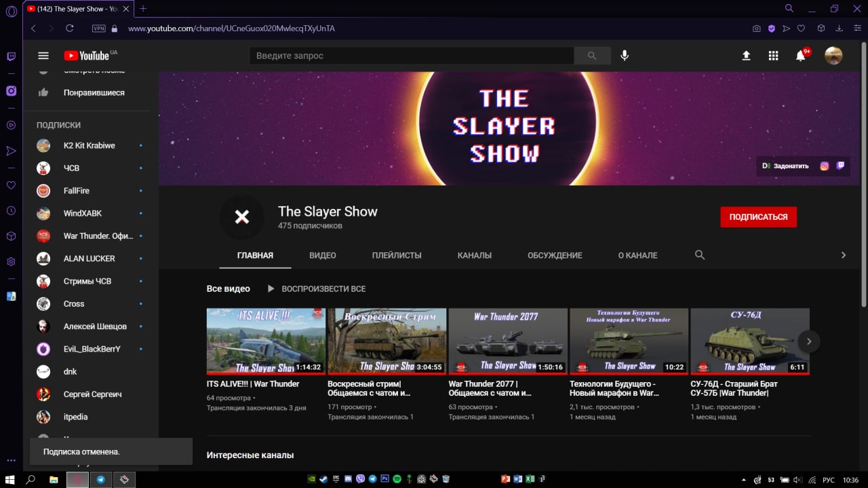Open the Воскресный стрим video thumbnail

[387, 341]
